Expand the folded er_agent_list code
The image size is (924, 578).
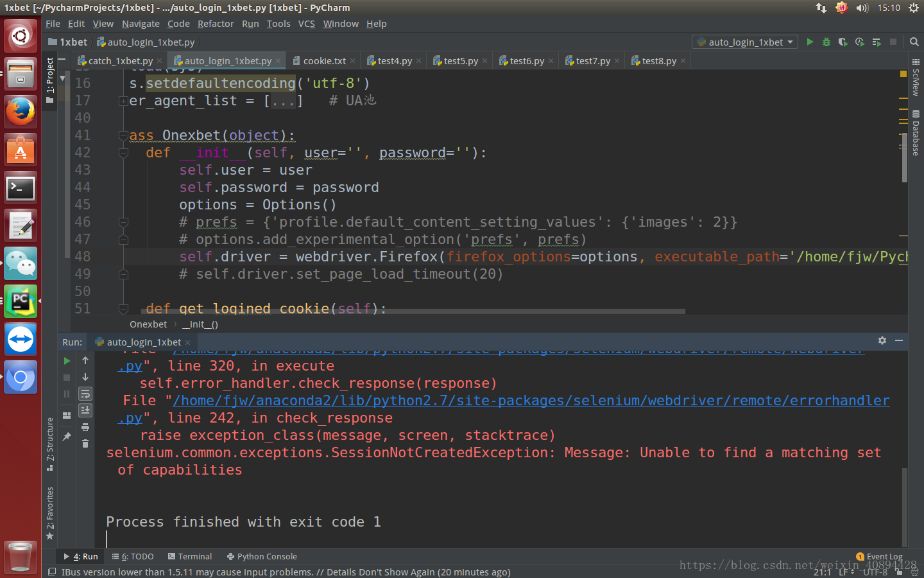point(122,101)
